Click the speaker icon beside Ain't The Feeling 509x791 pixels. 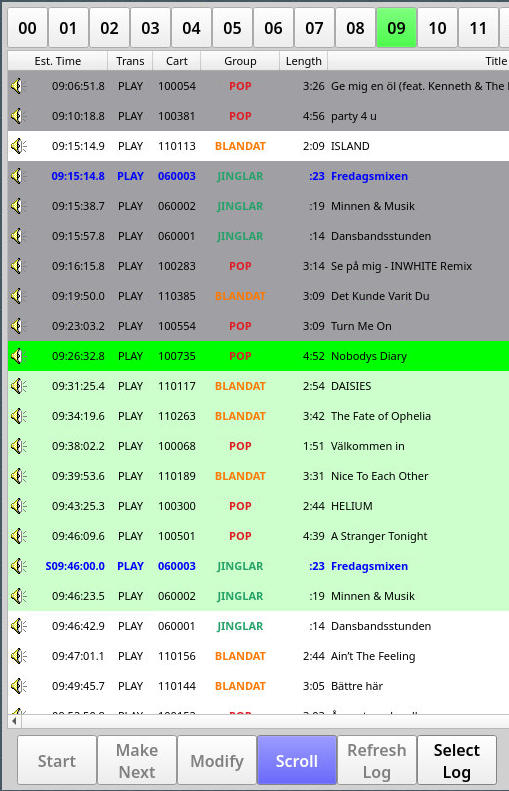coord(19,656)
